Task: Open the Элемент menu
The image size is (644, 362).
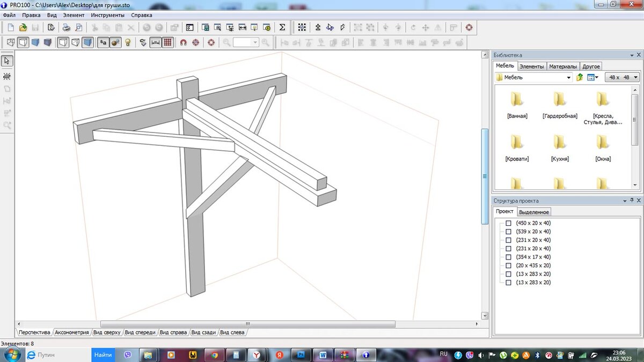Action: [74, 15]
